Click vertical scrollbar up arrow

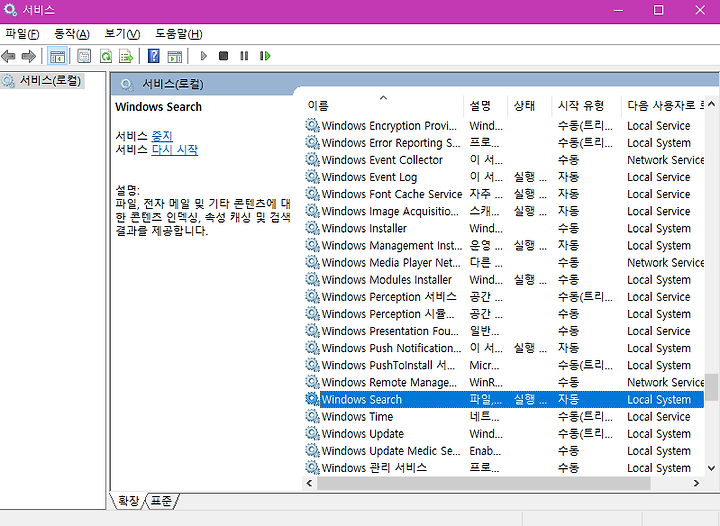pyautogui.click(x=711, y=104)
